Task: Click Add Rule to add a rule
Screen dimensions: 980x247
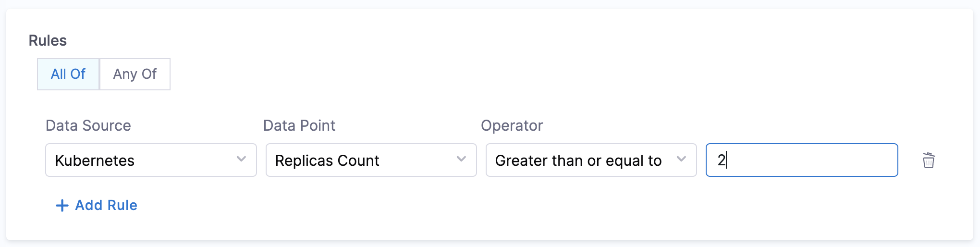Action: point(106,205)
